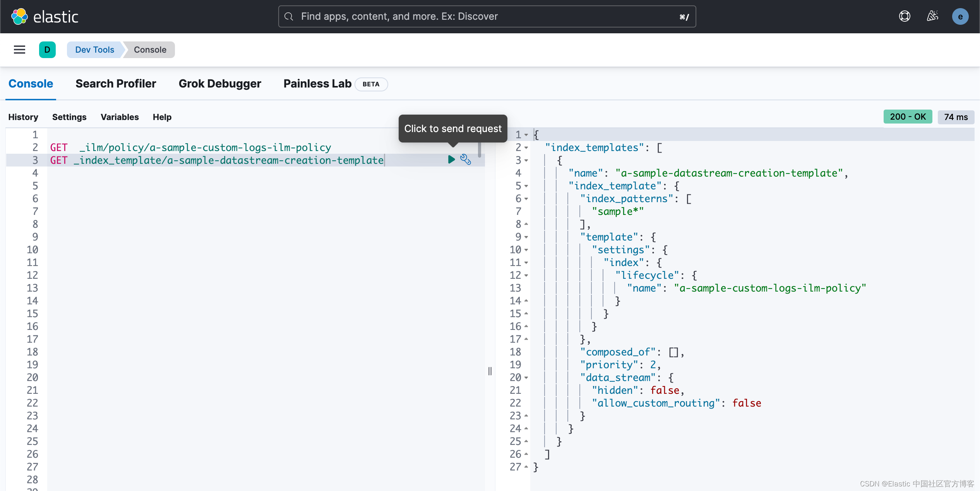
Task: Open the help lifebuoy icon
Action: click(905, 16)
